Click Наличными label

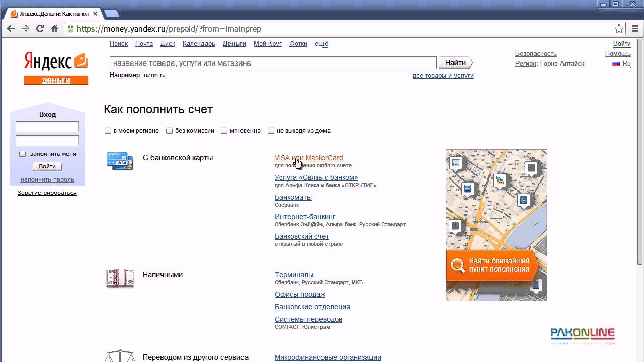[163, 275]
